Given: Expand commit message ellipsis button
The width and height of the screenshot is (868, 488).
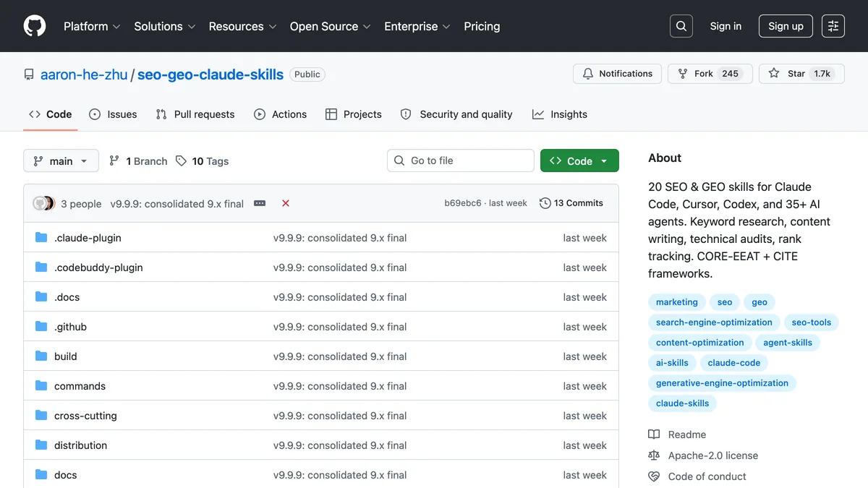Looking at the screenshot, I should [x=260, y=203].
